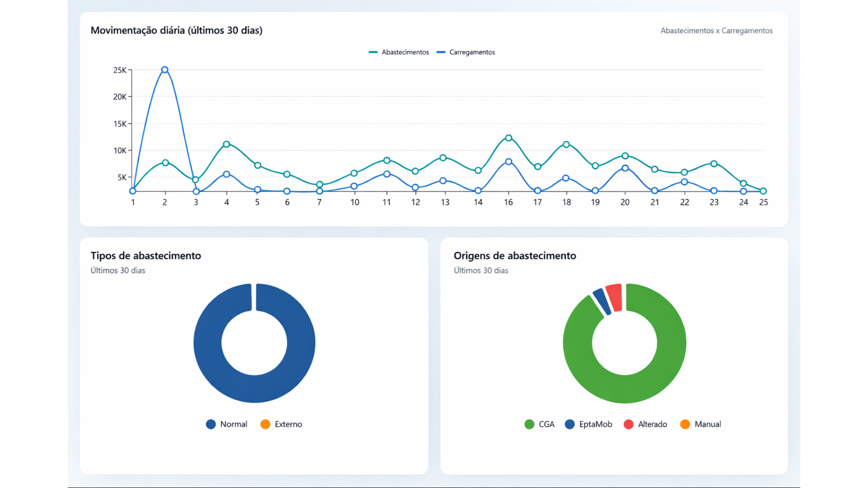Toggle the Abastecimentos series in line chart legend

399,52
